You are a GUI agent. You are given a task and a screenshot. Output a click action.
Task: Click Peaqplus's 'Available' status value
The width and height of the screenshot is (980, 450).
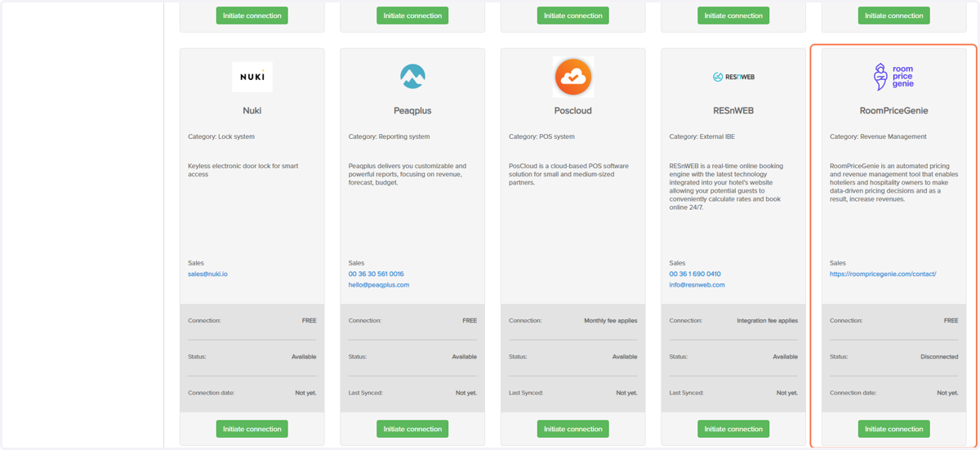[x=464, y=357]
